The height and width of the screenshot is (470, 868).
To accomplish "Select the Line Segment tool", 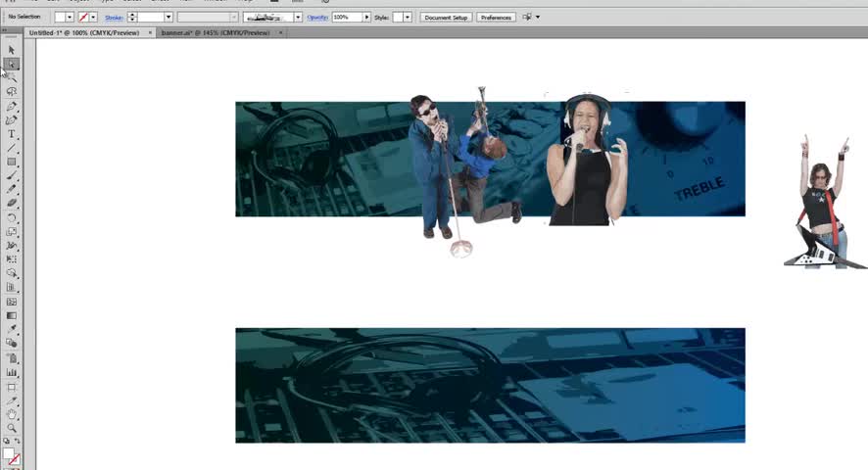I will [x=12, y=148].
